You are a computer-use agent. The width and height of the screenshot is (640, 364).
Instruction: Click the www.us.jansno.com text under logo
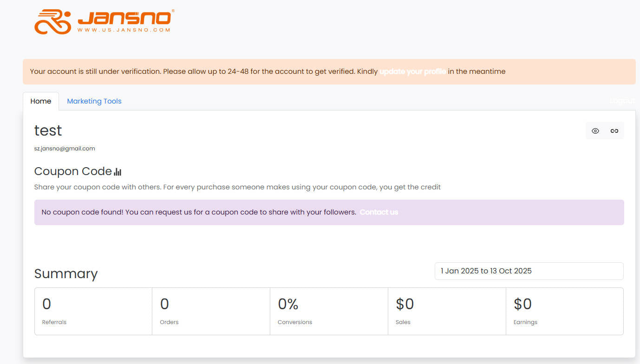click(124, 30)
